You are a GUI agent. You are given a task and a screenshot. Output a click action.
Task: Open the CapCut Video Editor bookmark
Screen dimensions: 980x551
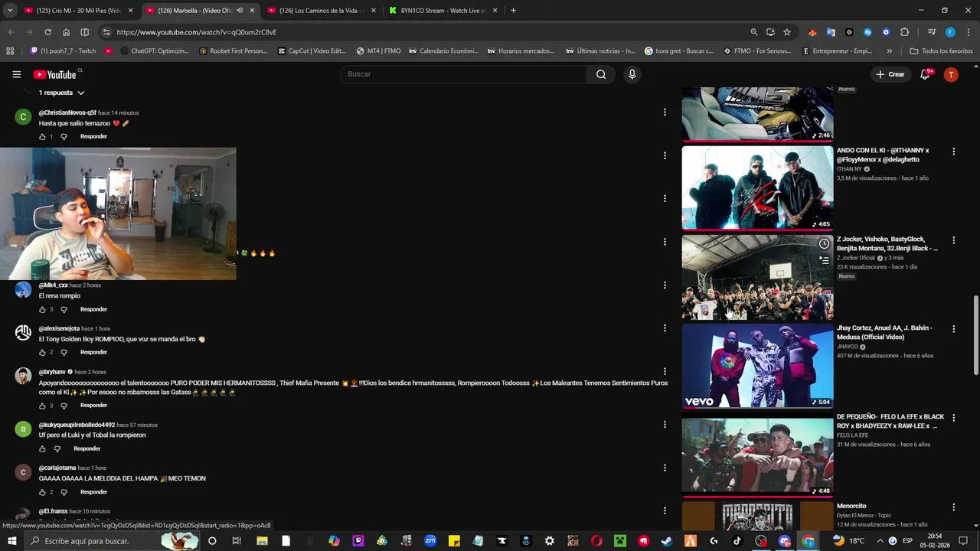(x=312, y=51)
